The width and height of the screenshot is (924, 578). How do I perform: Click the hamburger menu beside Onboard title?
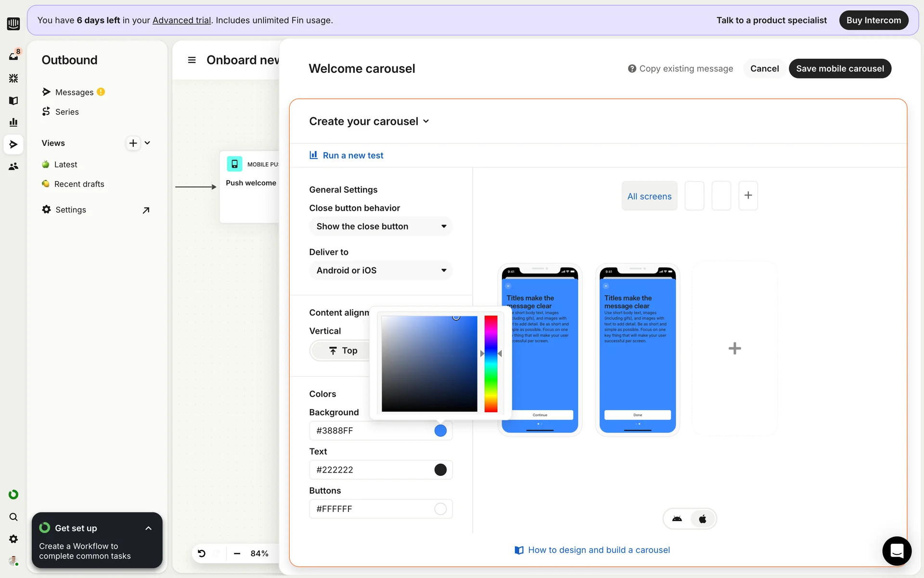click(x=192, y=60)
